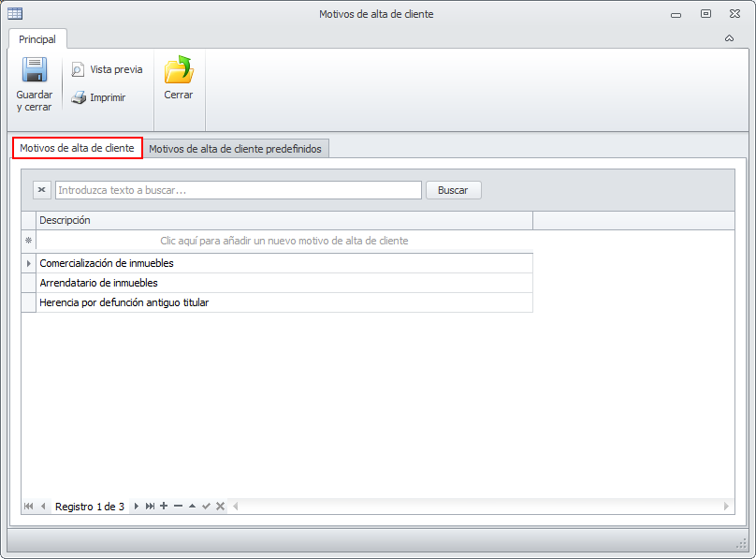756x559 pixels.
Task: Minimize the Motivos de alta de cliente window
Action: pyautogui.click(x=676, y=14)
